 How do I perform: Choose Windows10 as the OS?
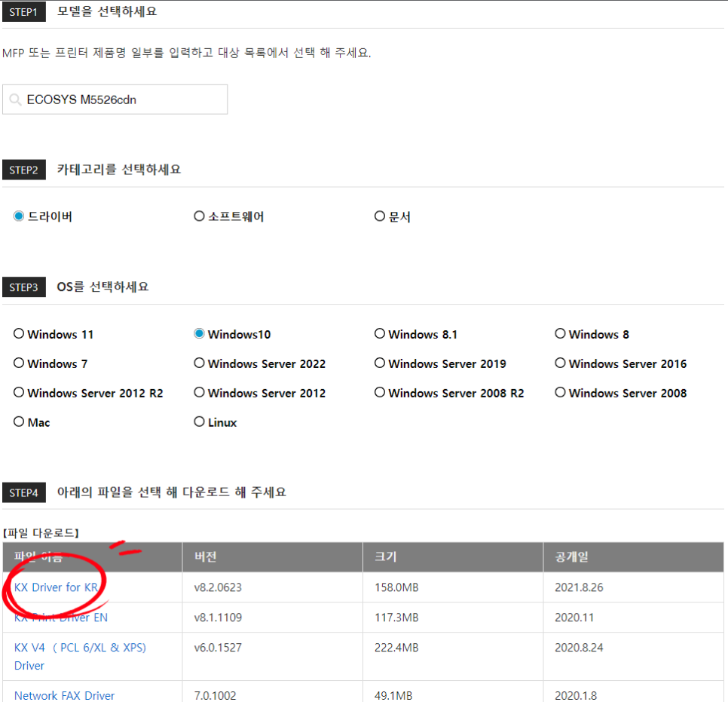199,333
